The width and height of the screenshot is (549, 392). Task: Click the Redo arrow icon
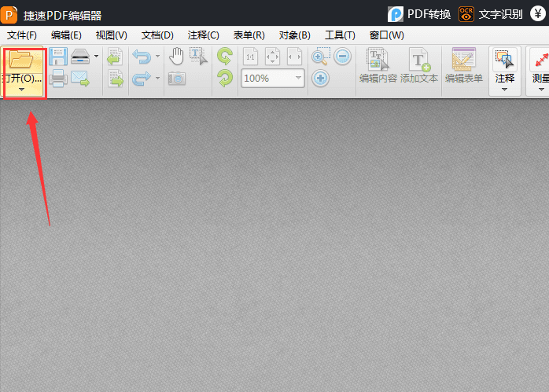point(142,78)
